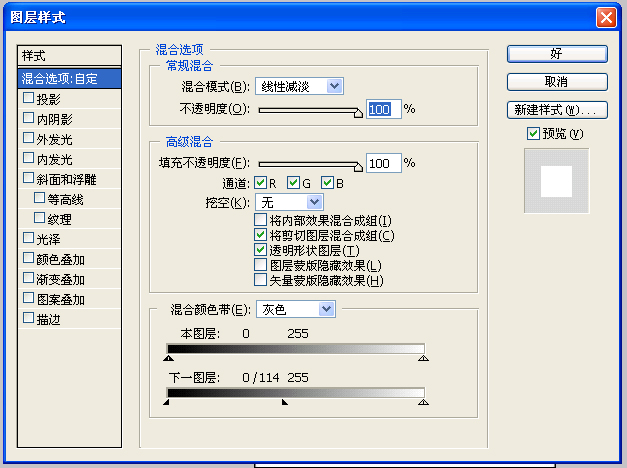The height and width of the screenshot is (468, 627).
Task: Close the 图层样式 dialog
Action: pos(606,18)
